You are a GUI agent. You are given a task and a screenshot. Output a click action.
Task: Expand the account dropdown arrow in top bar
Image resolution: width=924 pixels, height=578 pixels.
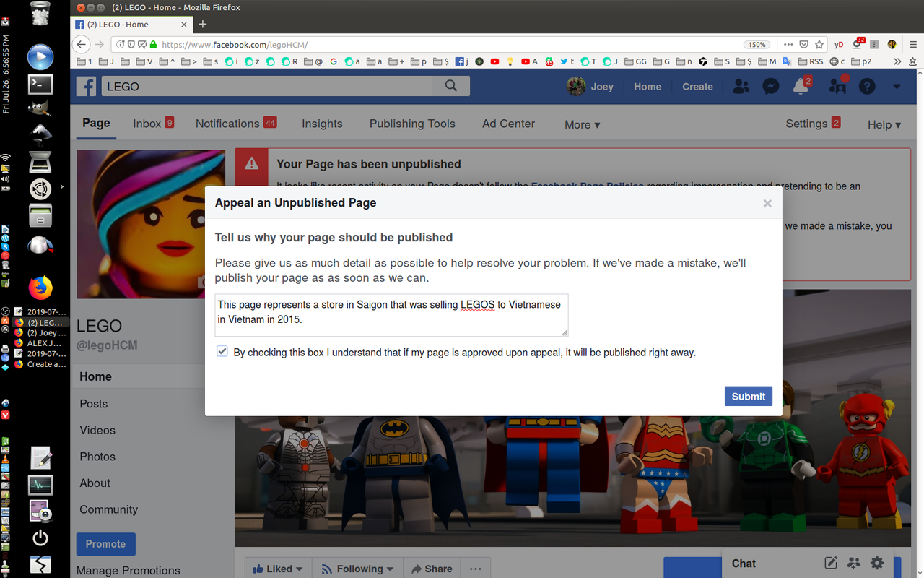[x=897, y=87]
